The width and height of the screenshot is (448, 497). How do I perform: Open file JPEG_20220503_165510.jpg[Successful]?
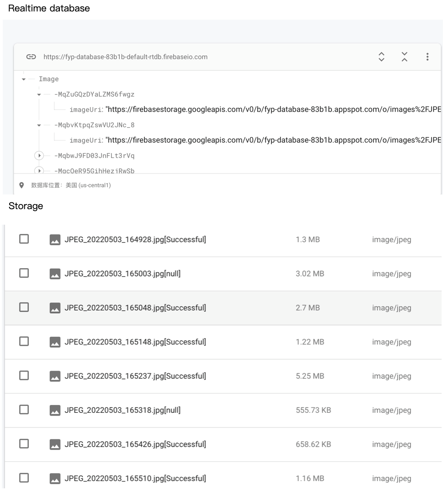pos(135,479)
